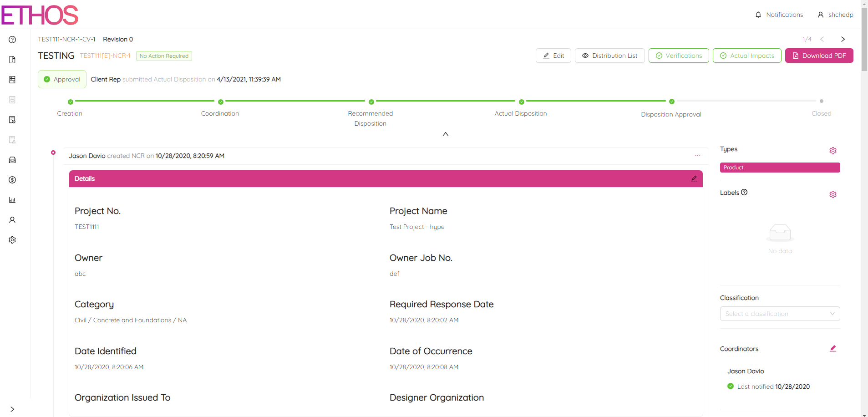Screen dimensions: 868x417
Task: Edit Coordinators using the pencil icon
Action: (832, 349)
